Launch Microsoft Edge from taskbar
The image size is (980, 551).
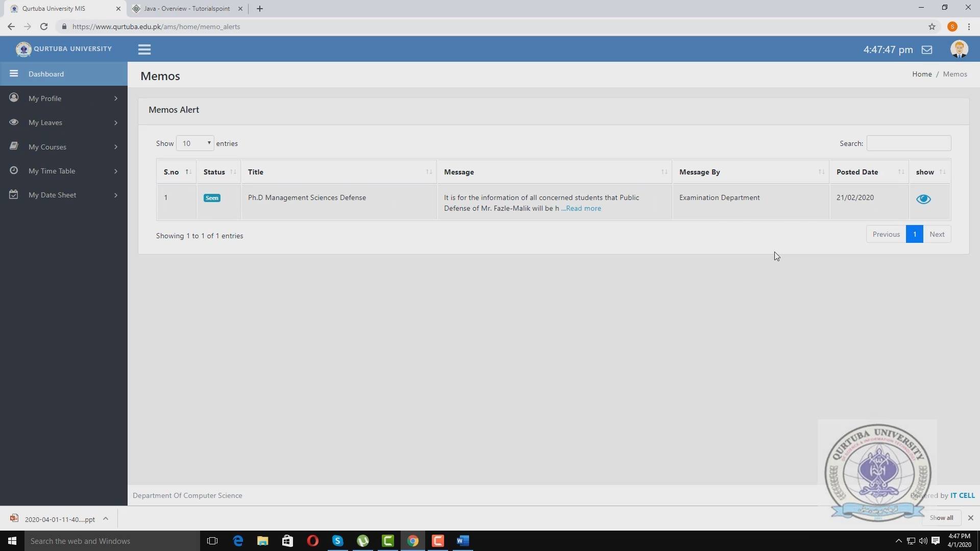238,541
